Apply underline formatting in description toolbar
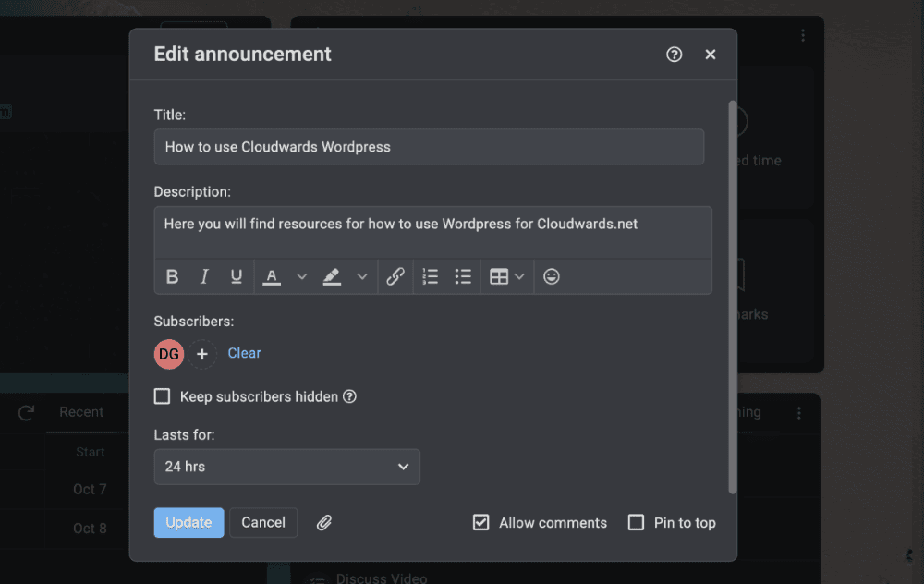Image resolution: width=924 pixels, height=584 pixels. click(237, 276)
